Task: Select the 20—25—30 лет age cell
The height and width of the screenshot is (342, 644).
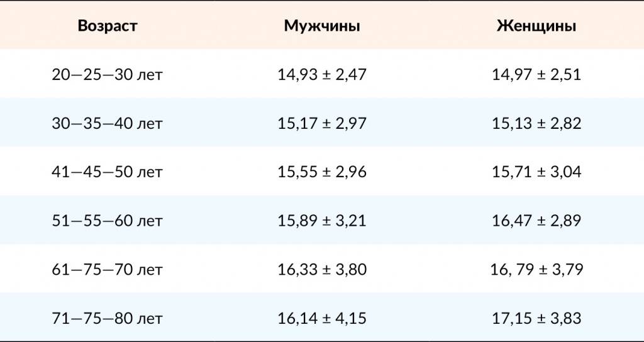Action: (108, 75)
